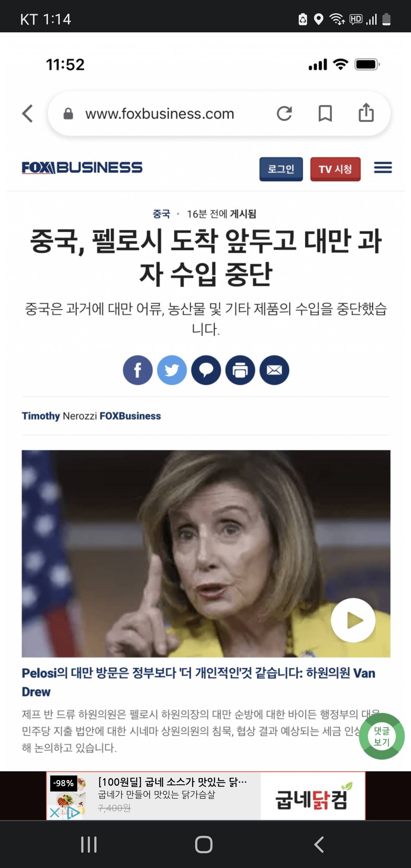Close the ad with X icon
The image size is (411, 868).
coord(55,813)
